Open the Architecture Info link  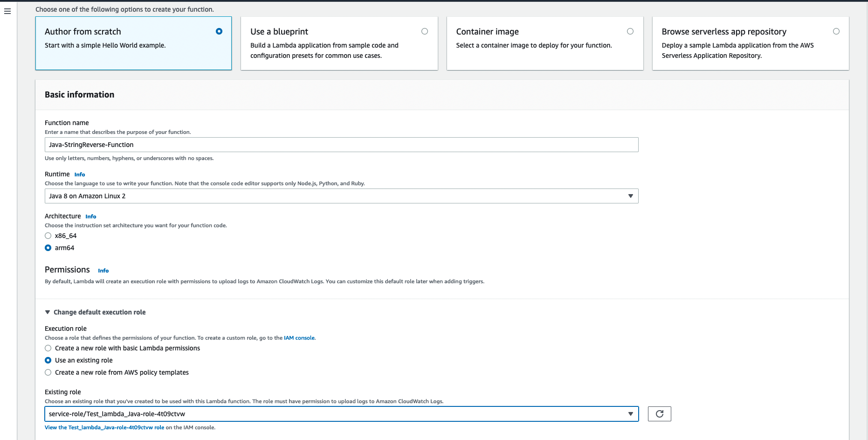(91, 217)
